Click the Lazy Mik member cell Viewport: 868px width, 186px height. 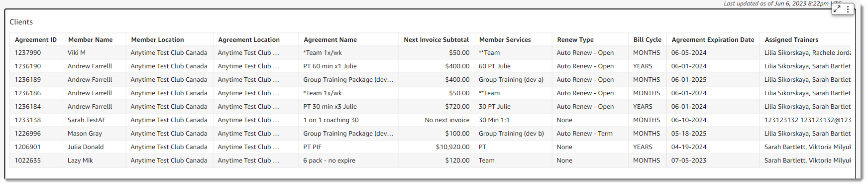(80, 160)
